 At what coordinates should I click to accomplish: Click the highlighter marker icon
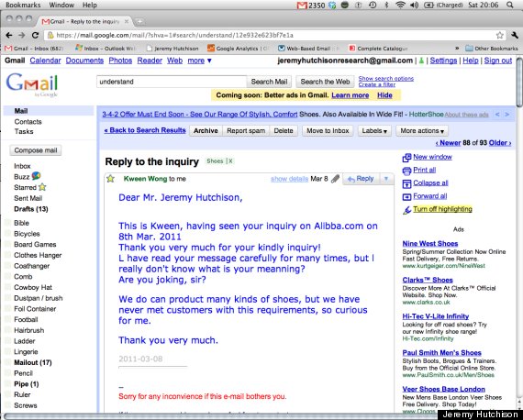coord(406,210)
